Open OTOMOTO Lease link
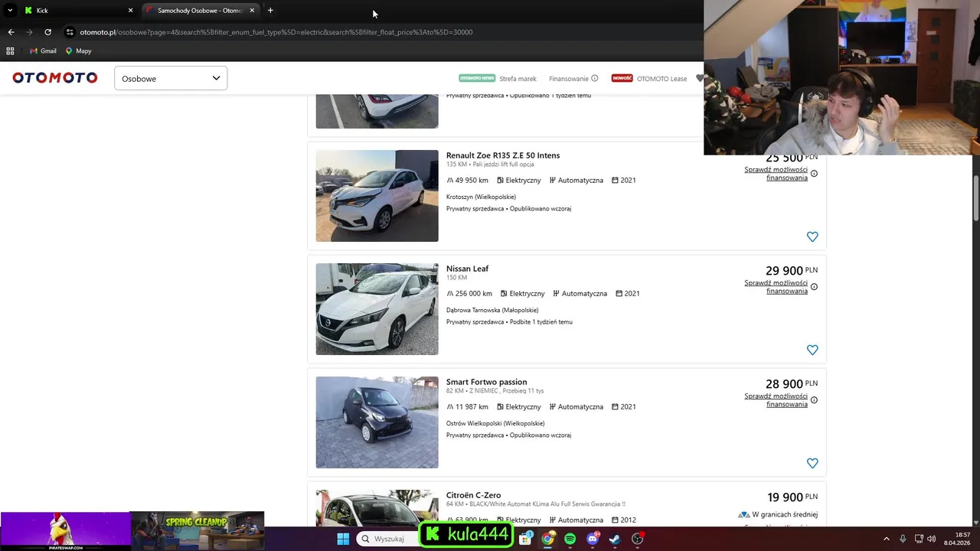The height and width of the screenshot is (551, 980). [x=661, y=78]
